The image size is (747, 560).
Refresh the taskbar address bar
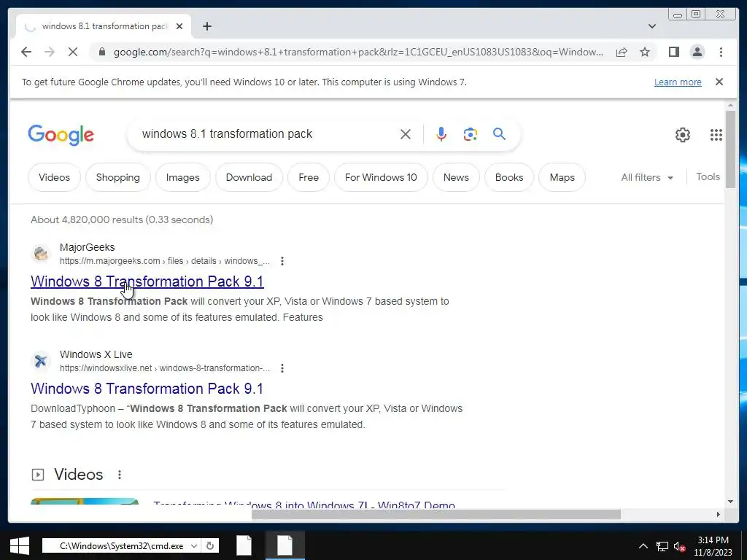point(210,545)
